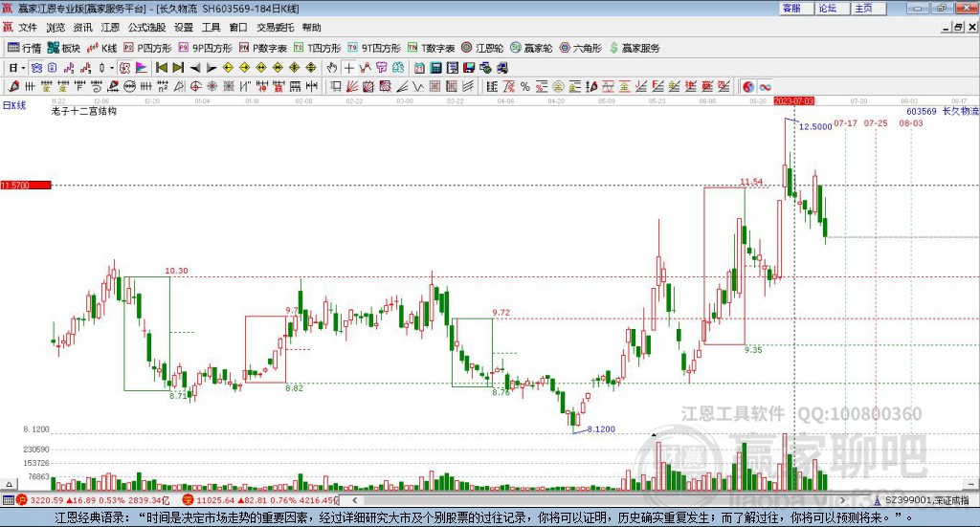
Task: Open the 江恩 menu
Action: pyautogui.click(x=110, y=28)
